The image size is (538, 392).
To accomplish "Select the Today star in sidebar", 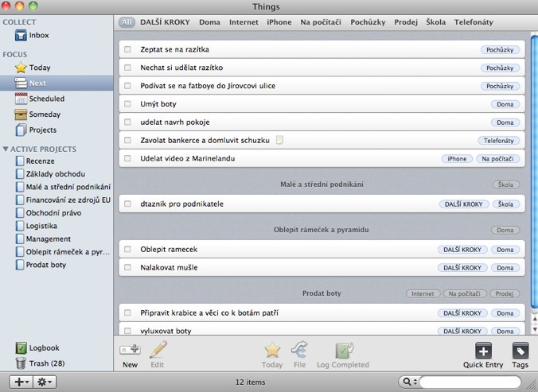I will [22, 68].
